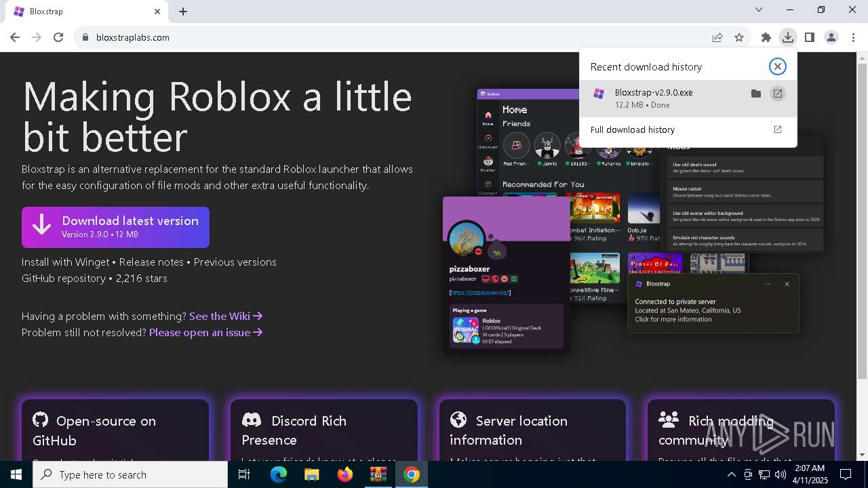Click the Bloxstrap browser tab
The width and height of the screenshot is (868, 488).
tap(87, 12)
